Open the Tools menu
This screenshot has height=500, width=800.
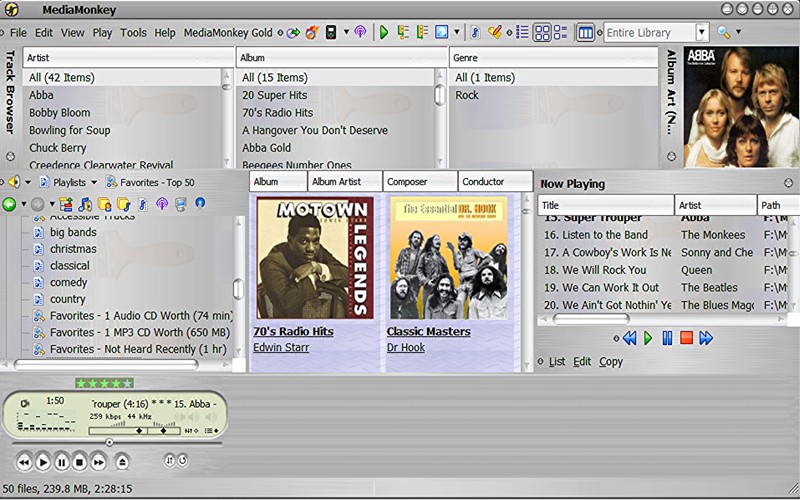coord(133,32)
